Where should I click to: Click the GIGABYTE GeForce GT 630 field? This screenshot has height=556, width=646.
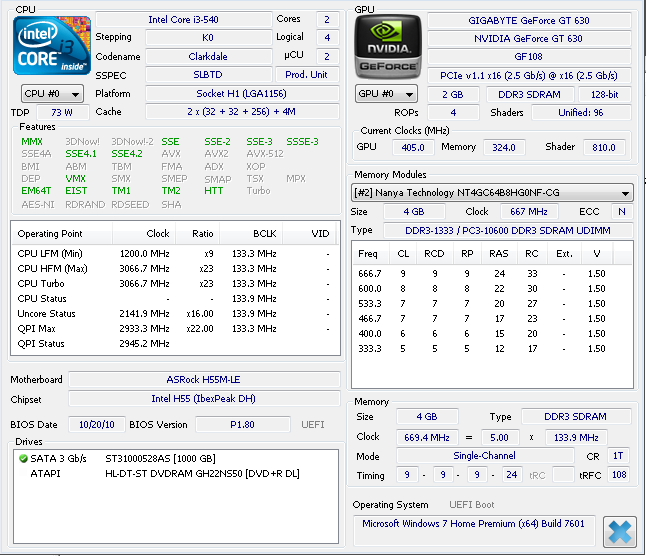(x=529, y=20)
